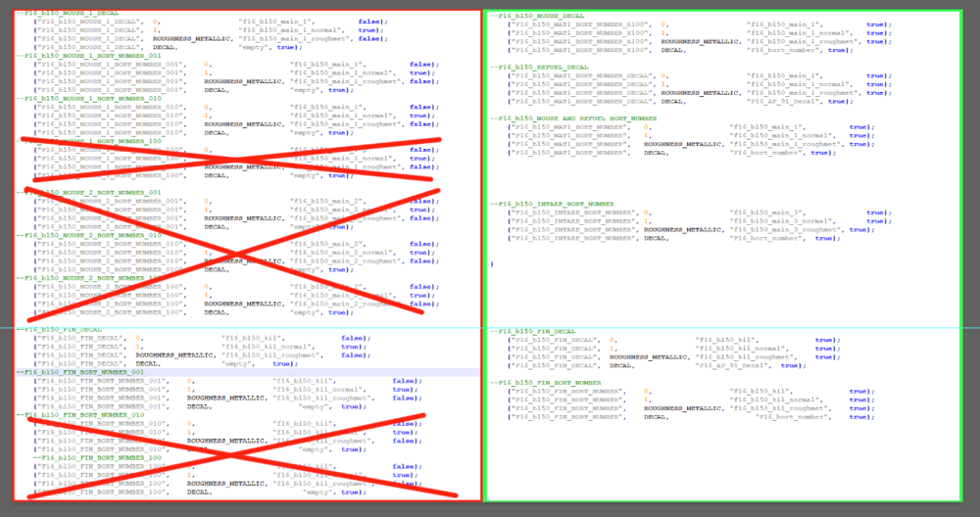
Task: Select the comment "--F16_b150_REFUEL_DECAL"
Action: pos(539,67)
